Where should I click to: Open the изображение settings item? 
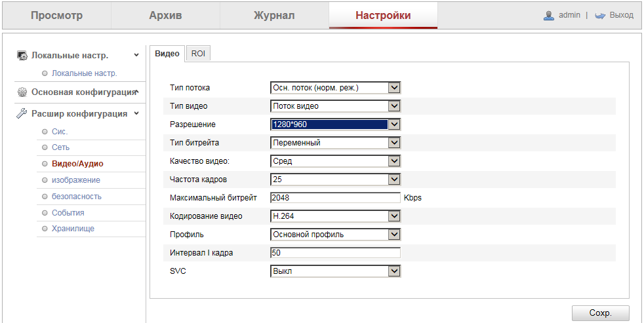[76, 180]
